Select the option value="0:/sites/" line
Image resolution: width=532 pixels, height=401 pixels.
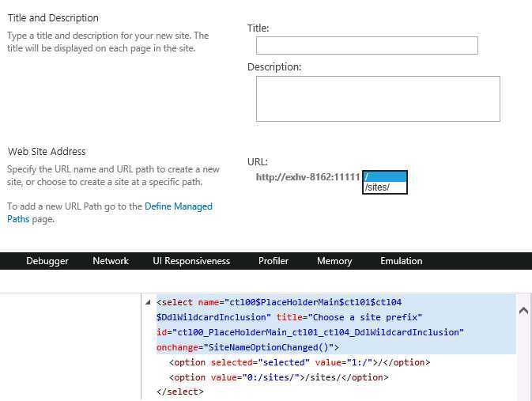pyautogui.click(x=278, y=377)
